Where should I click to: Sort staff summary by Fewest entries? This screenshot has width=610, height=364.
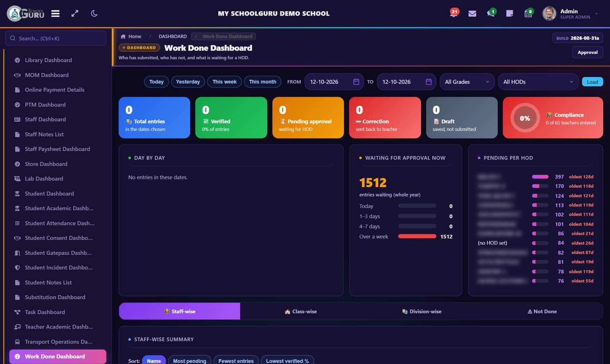click(236, 361)
